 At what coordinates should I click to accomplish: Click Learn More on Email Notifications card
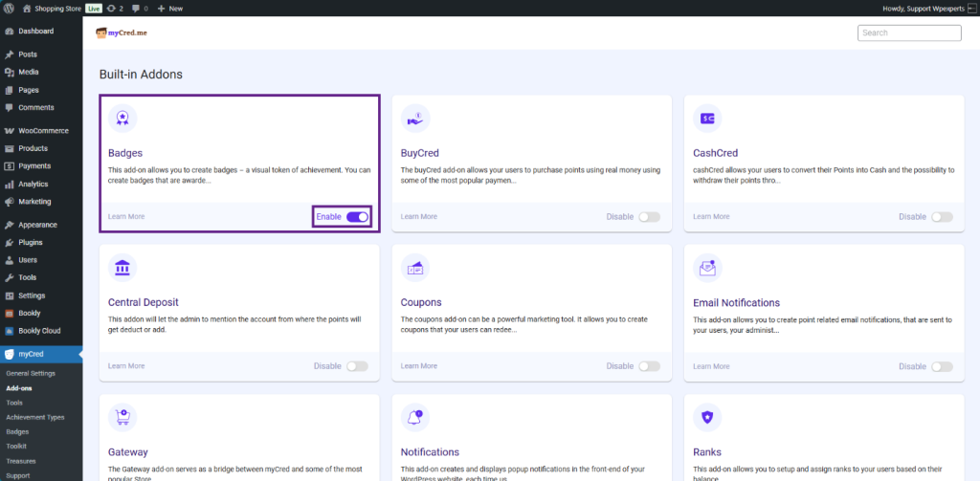pyautogui.click(x=711, y=366)
